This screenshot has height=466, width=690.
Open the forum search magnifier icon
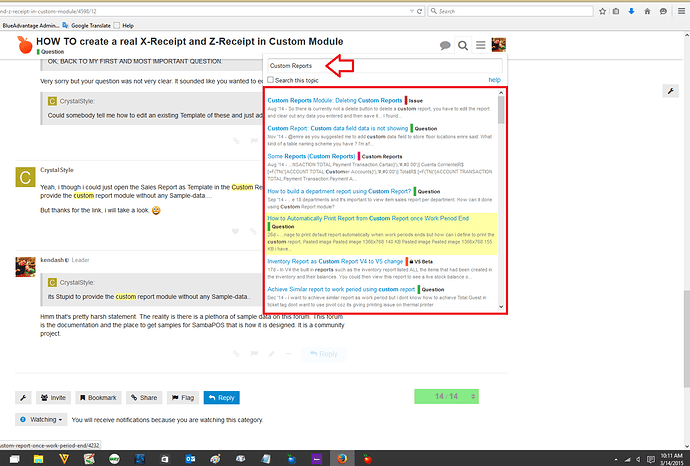click(463, 45)
